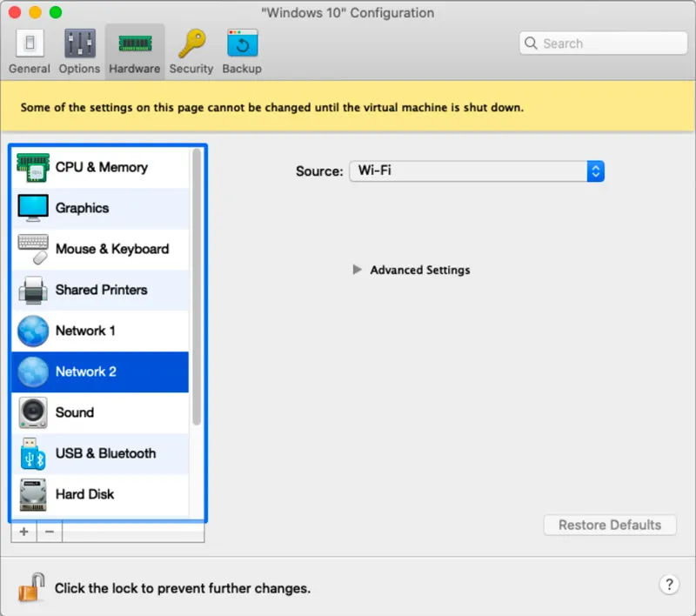Switch to the Hardware tab label
Viewport: 696px width, 616px height.
(135, 69)
